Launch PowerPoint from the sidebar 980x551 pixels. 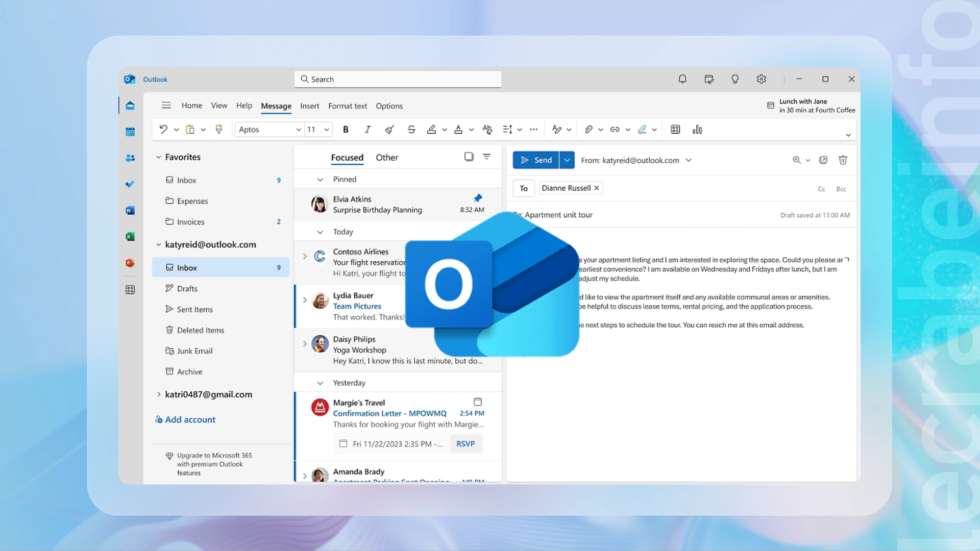(x=130, y=263)
